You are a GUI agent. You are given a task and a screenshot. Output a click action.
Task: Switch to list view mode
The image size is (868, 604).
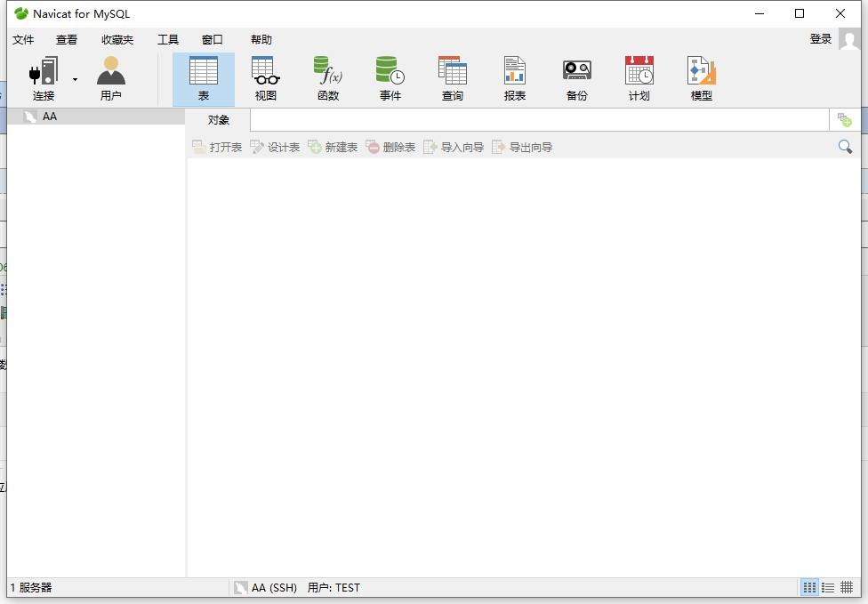828,587
